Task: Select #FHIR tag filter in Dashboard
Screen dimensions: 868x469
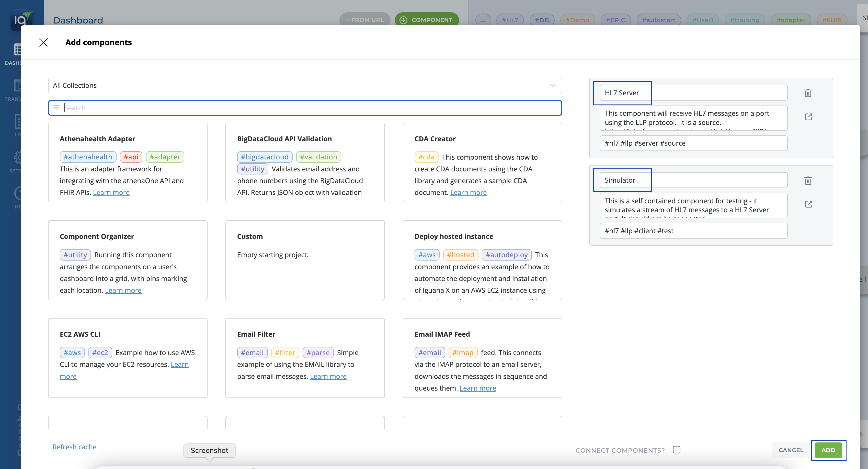Action: (x=832, y=20)
